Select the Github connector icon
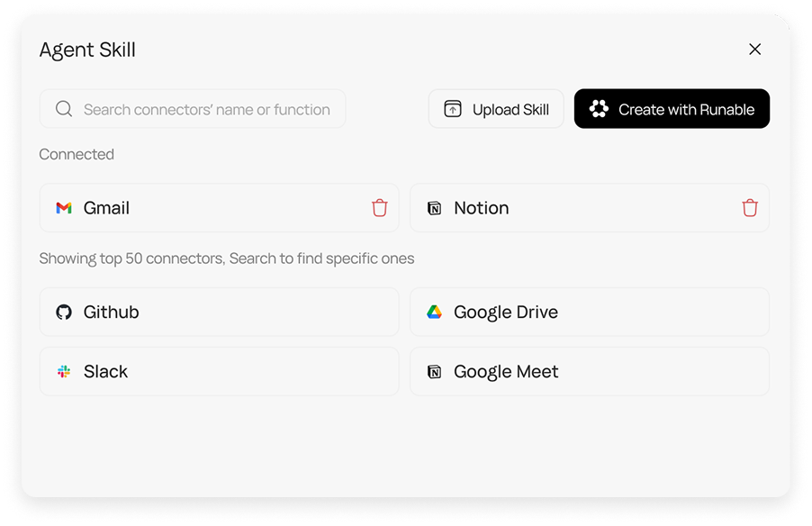The height and width of the screenshot is (526, 812). tap(63, 312)
